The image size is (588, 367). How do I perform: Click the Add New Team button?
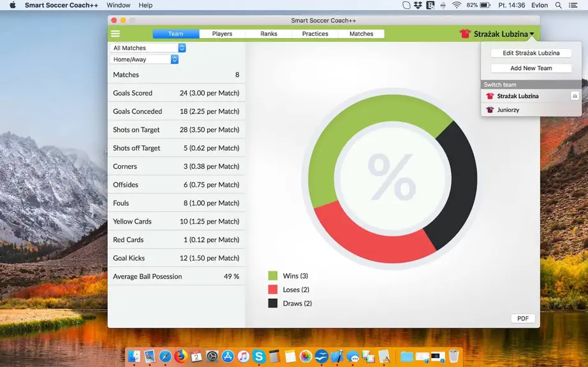point(531,68)
